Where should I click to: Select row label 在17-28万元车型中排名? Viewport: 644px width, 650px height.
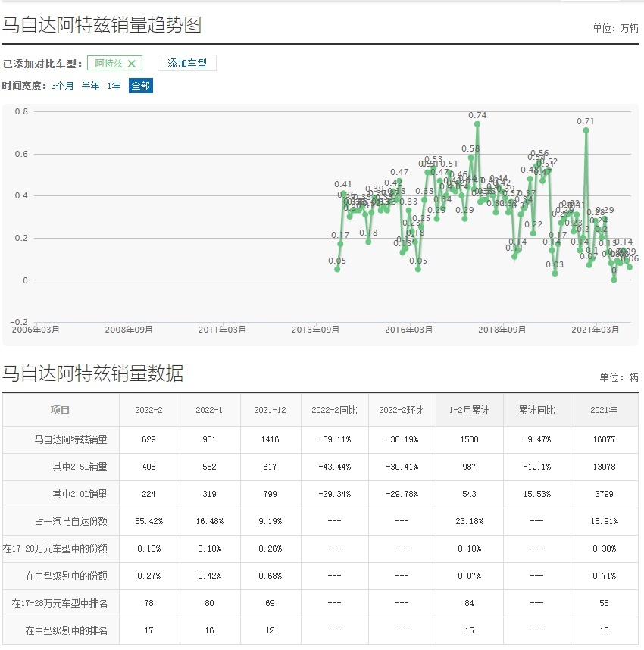(60, 603)
